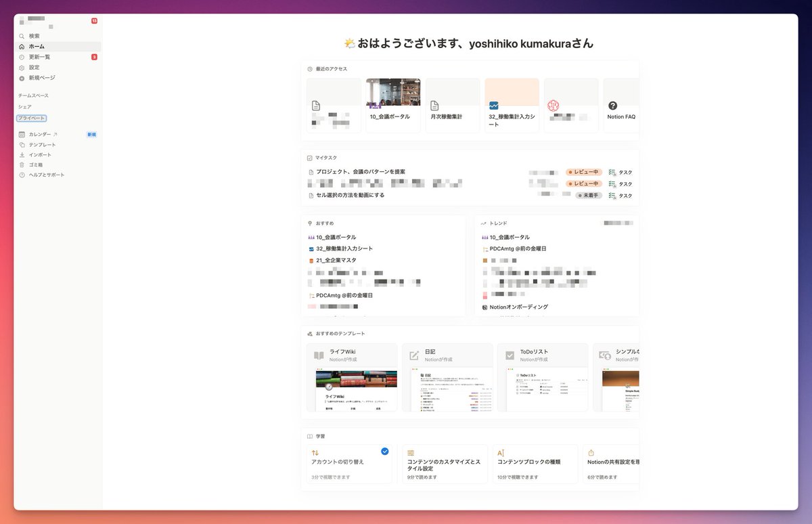Click the ゴミ箱 trash can icon
Viewport: 812px width, 524px height.
(22, 165)
